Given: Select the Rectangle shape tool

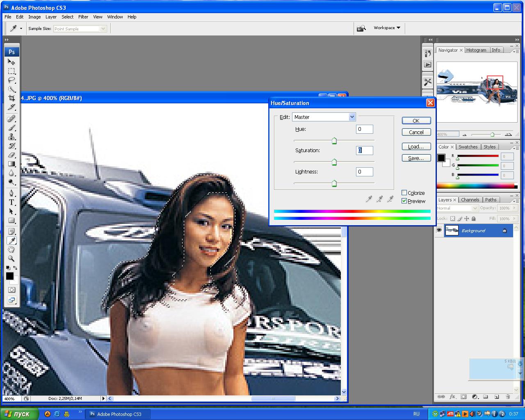Looking at the screenshot, I should 11,221.
